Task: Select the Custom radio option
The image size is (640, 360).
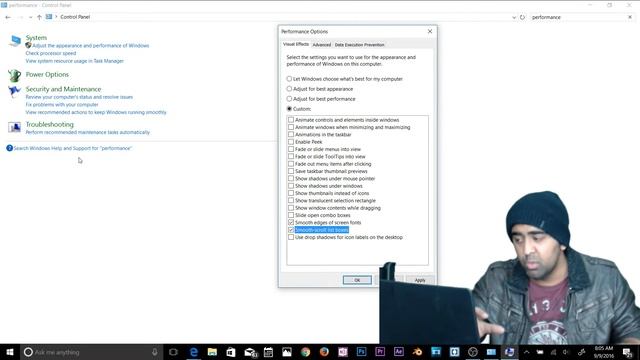Action: (x=289, y=109)
